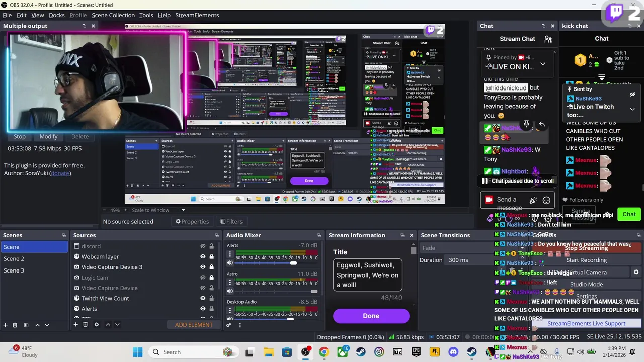The image size is (644, 362).
Task: Open Discord from the taskbar
Action: point(453,352)
